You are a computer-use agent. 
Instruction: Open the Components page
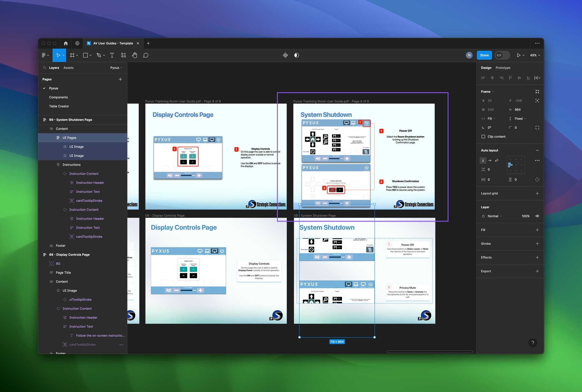click(59, 97)
